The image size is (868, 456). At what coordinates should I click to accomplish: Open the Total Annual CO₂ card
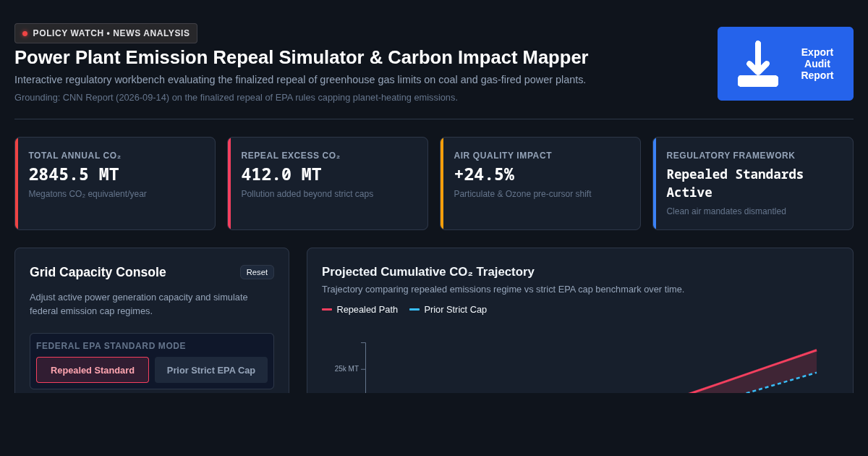point(115,183)
